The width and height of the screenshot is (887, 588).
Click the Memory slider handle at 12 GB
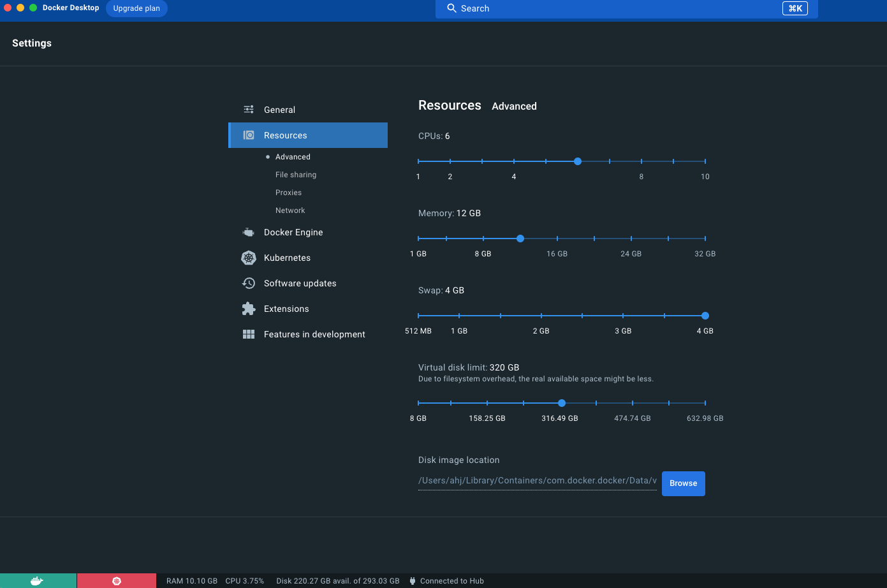pos(520,239)
